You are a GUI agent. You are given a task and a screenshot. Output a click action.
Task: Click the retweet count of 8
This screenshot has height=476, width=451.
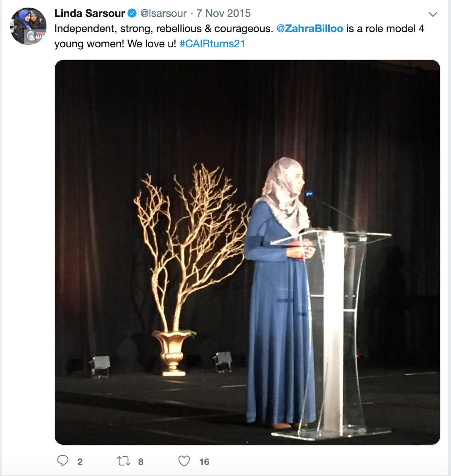[141, 462]
